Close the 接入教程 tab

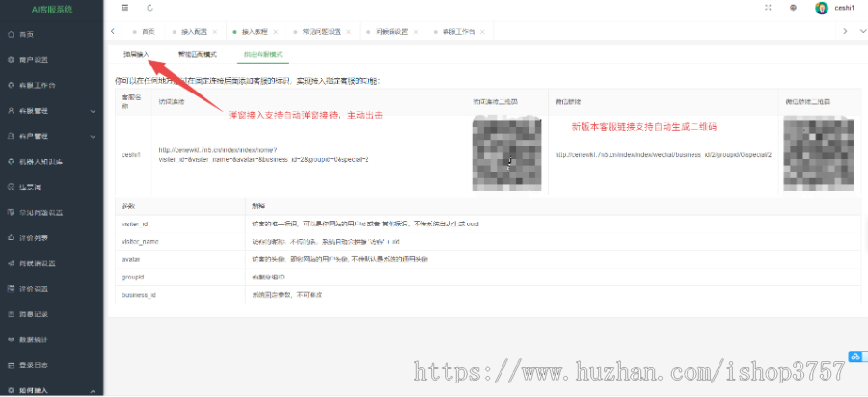[275, 32]
